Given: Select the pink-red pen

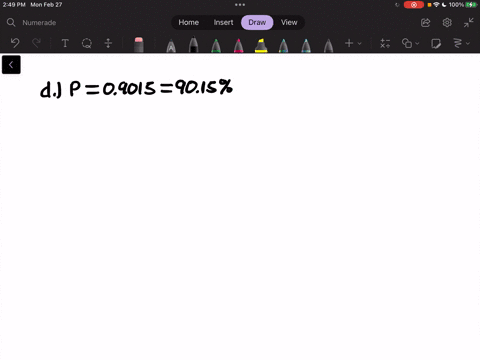Looking at the screenshot, I should tap(239, 46).
